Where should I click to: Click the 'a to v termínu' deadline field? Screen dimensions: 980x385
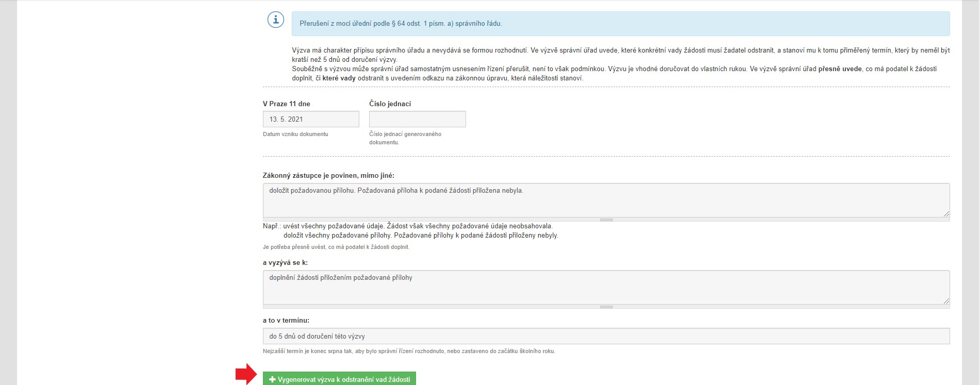[606, 336]
